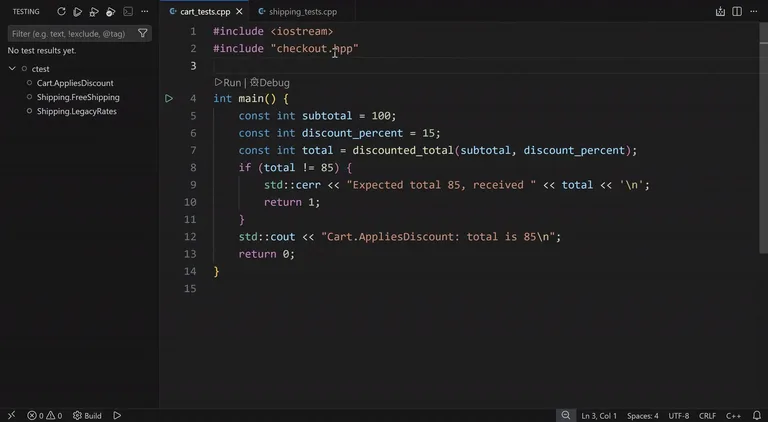The width and height of the screenshot is (768, 422).
Task: Click "No test results yet." message
Action: (x=42, y=50)
